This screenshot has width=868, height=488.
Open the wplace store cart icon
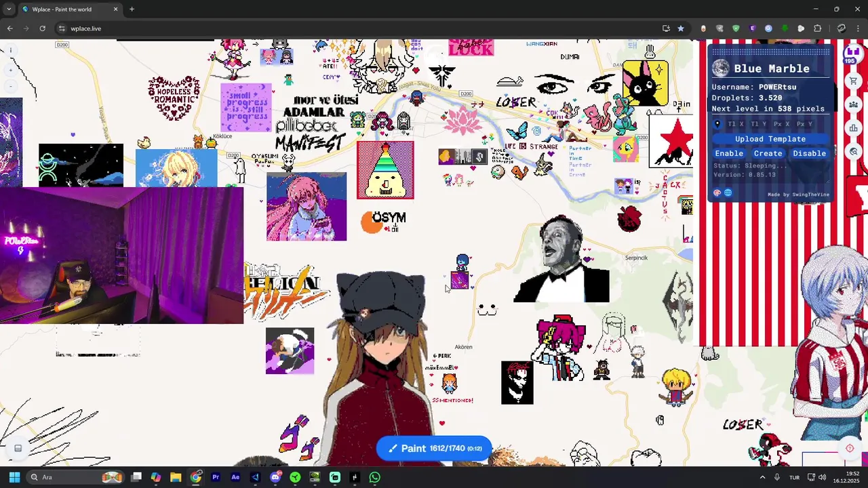click(853, 81)
